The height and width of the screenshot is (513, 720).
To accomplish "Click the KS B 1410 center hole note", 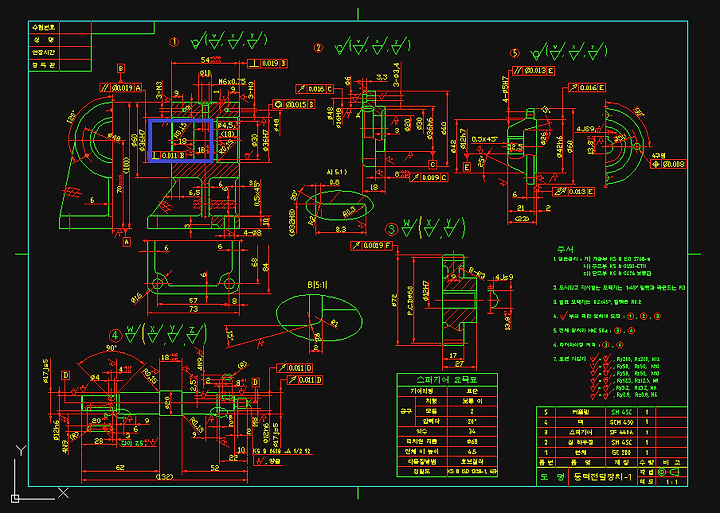I will 282,451.
